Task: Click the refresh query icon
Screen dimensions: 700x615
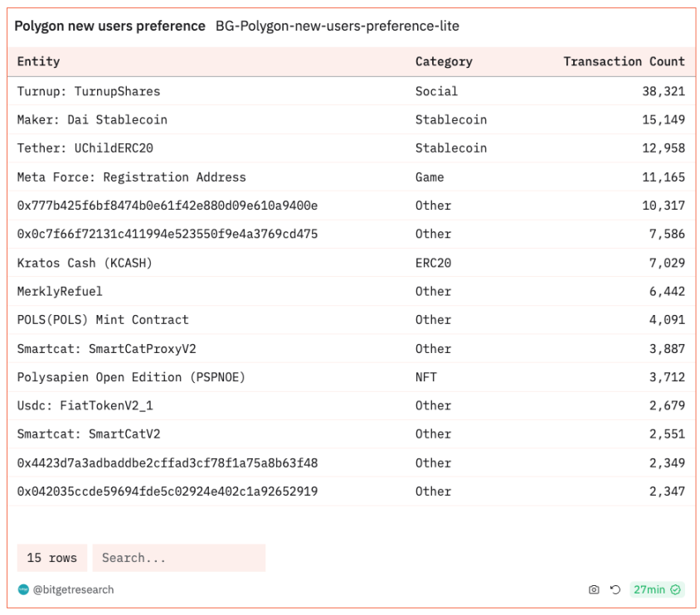Action: coord(615,589)
